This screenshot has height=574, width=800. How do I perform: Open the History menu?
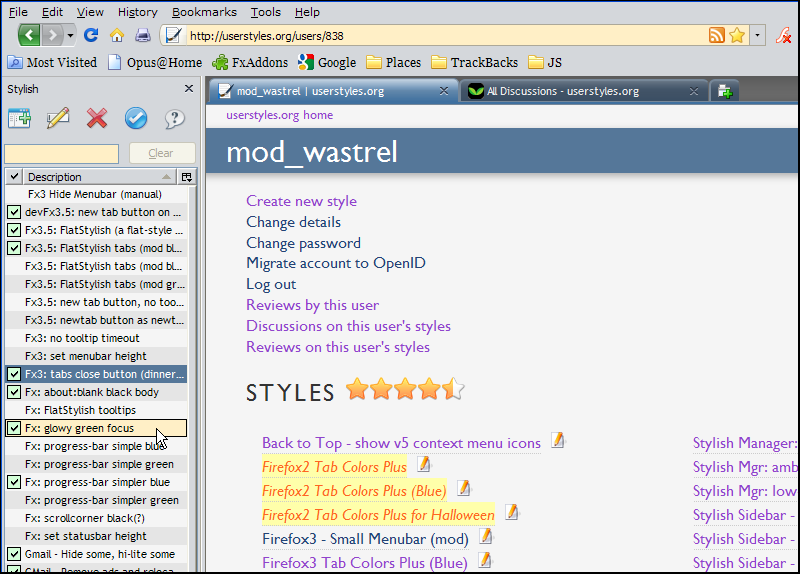[138, 12]
